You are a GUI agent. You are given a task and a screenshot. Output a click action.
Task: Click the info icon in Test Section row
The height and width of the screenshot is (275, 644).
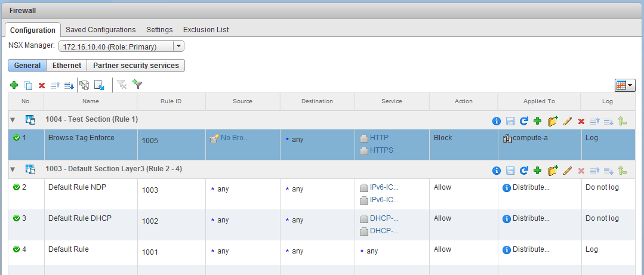click(x=496, y=121)
